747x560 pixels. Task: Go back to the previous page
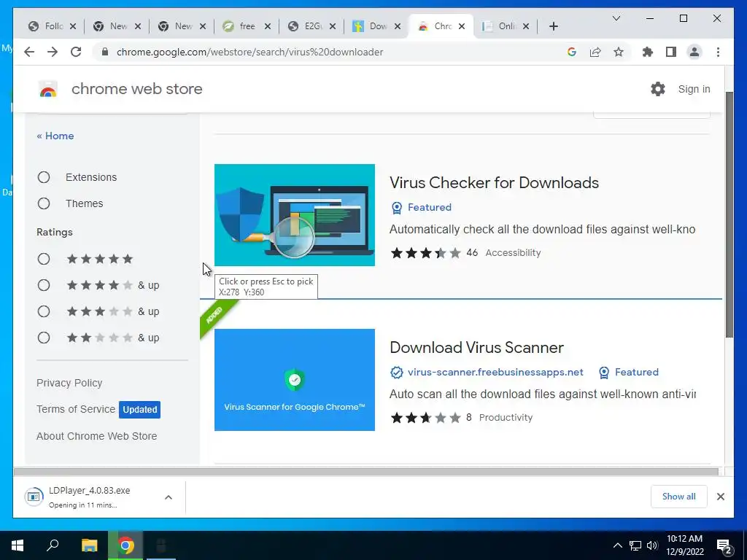coord(29,52)
